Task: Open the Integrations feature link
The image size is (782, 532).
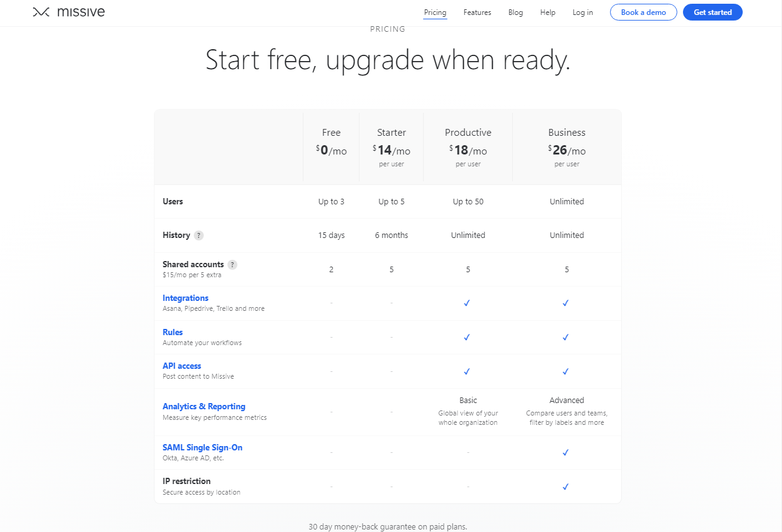Action: pos(186,298)
